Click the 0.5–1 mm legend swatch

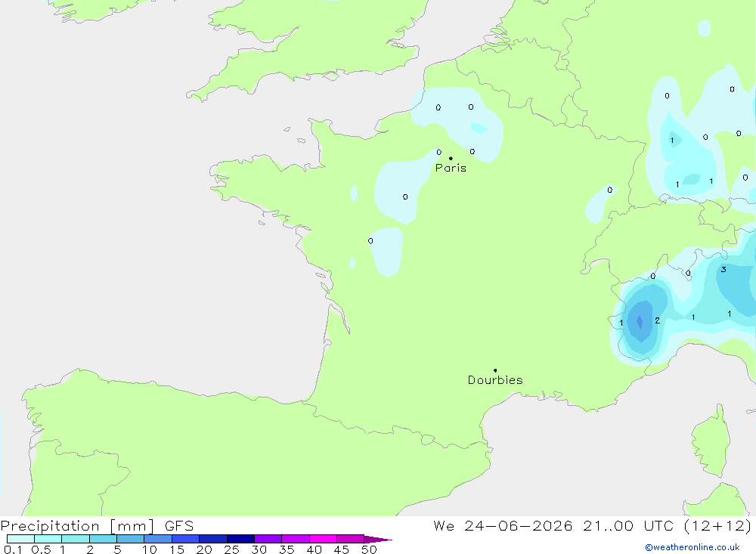[x=48, y=539]
